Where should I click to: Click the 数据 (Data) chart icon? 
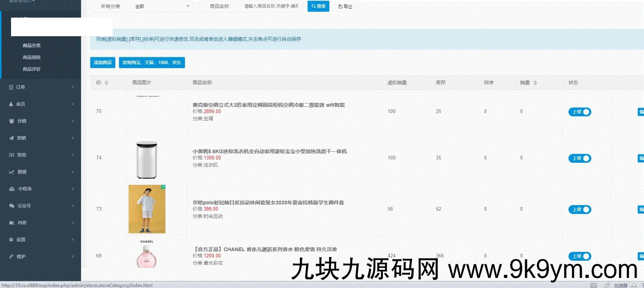(11, 172)
